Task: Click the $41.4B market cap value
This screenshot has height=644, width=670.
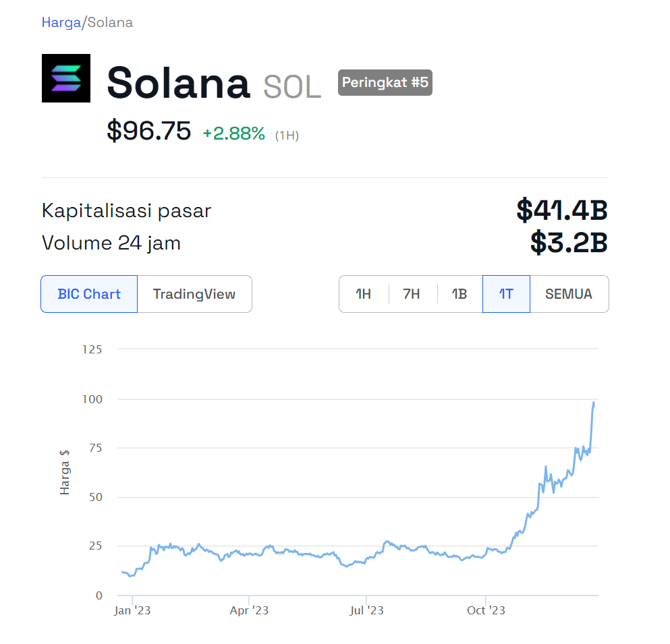Action: 562,210
